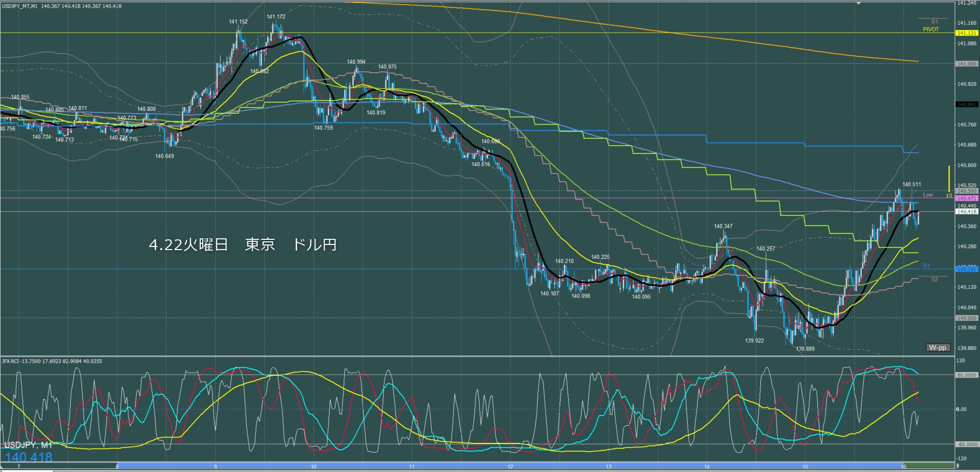The width and height of the screenshot is (980, 472).
Task: Select the yellow 141.121 pivot price tag
Action: (967, 33)
